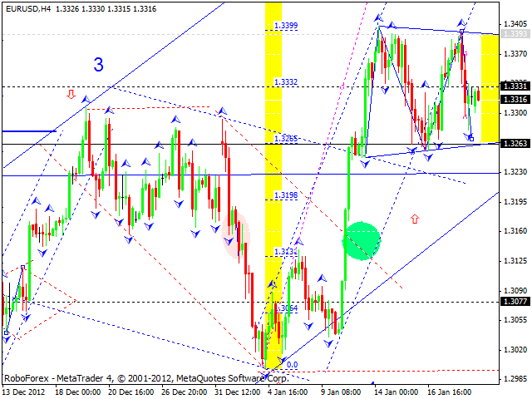Click the 1.3230 price axis label
This screenshot has height=399, width=532.
click(x=515, y=172)
